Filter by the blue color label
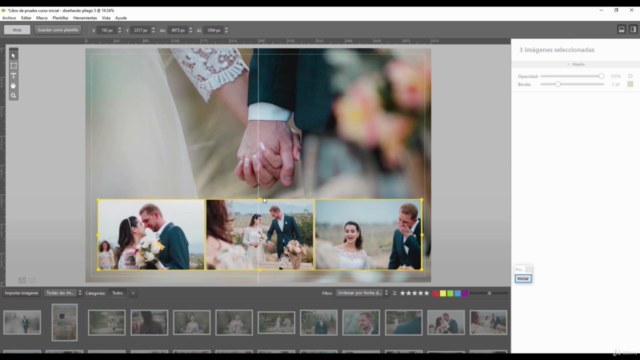Viewport: 640px width, 360px height. 458,293
